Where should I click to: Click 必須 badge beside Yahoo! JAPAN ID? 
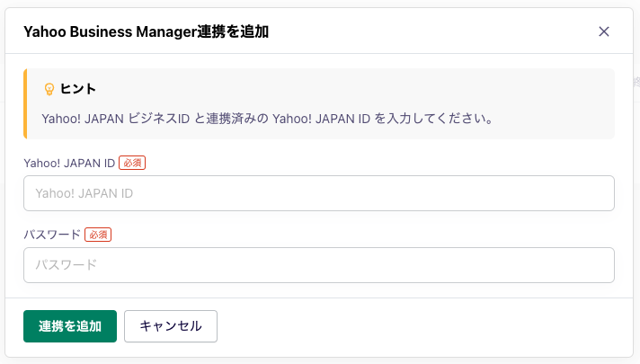pos(132,163)
